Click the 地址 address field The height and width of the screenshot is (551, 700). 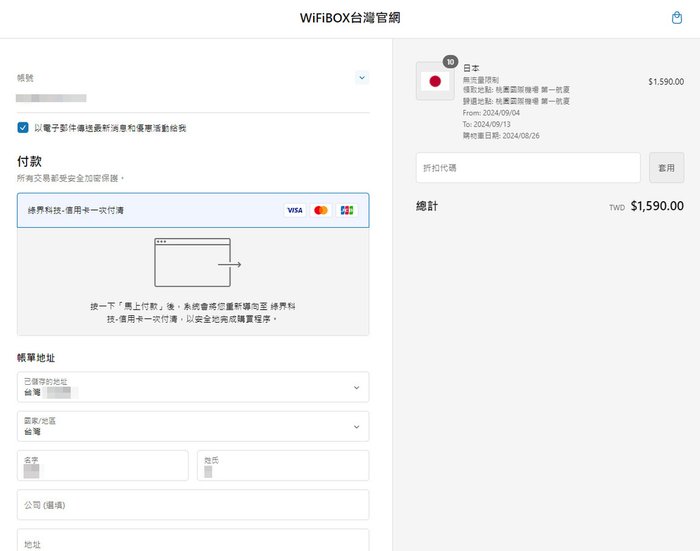point(193,540)
